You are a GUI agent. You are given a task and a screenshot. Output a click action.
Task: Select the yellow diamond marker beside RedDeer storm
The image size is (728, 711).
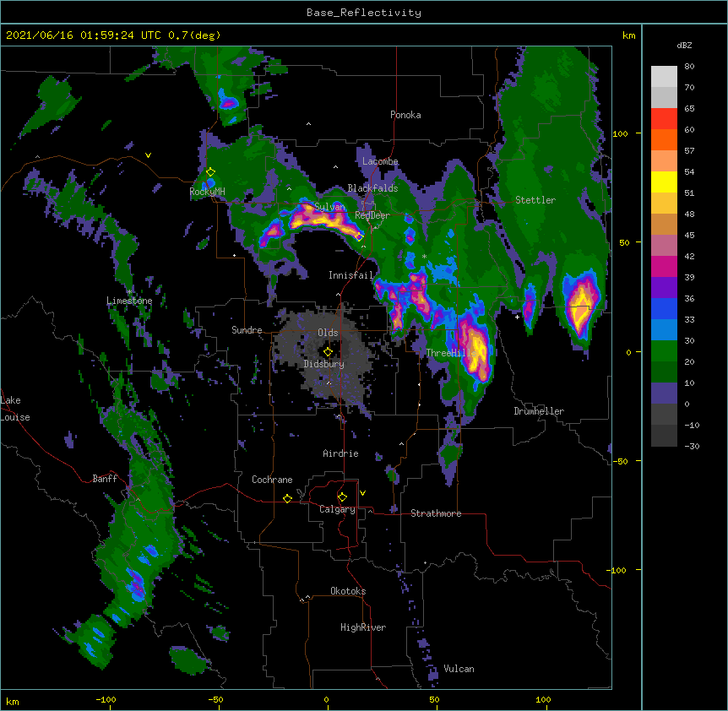coord(359,237)
